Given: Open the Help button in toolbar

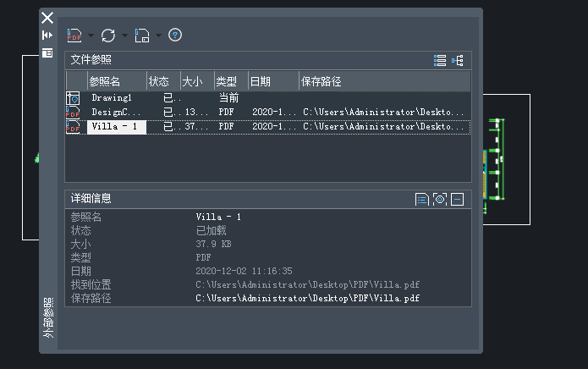Looking at the screenshot, I should pos(175,36).
